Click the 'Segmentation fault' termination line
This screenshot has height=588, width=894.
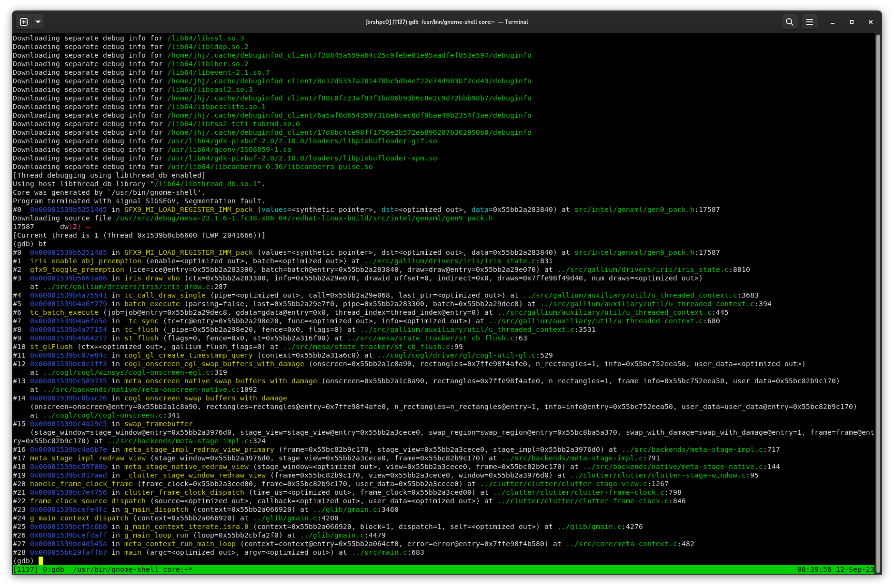[139, 201]
